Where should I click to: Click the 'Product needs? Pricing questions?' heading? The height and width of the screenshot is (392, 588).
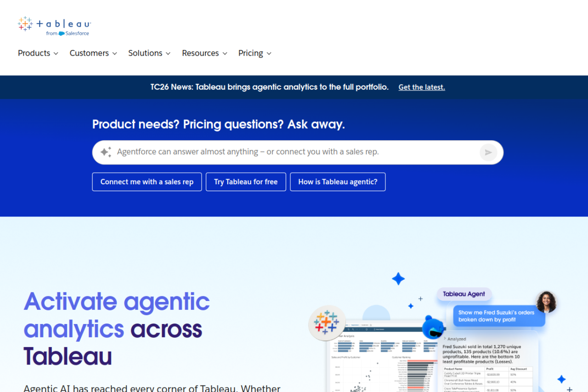[218, 125]
